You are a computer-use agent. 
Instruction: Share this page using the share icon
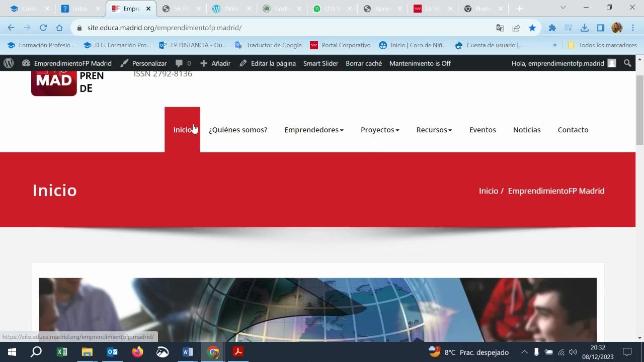(516, 28)
